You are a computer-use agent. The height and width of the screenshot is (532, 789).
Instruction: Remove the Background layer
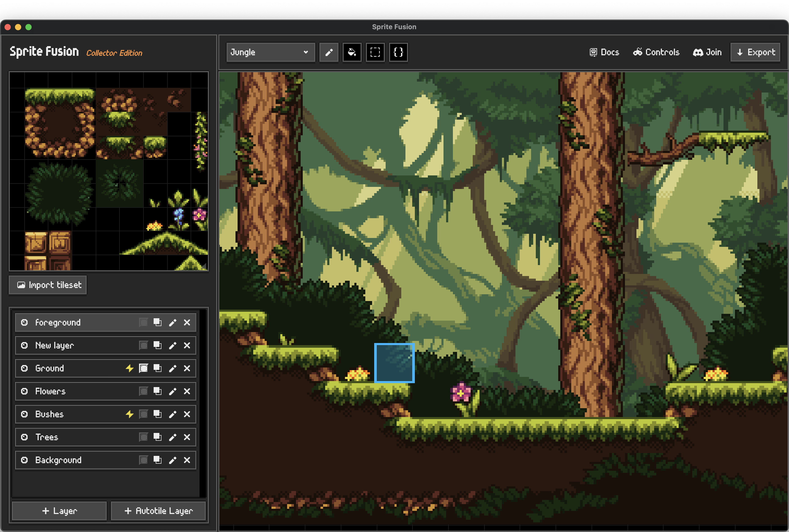tap(187, 460)
